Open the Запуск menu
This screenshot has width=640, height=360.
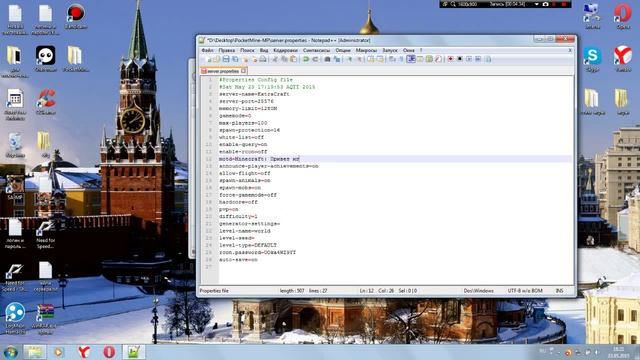[x=390, y=50]
